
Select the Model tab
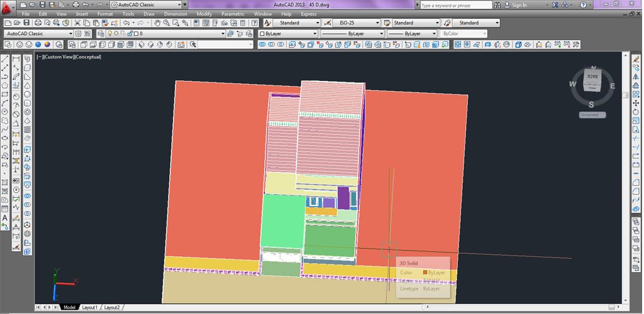(x=69, y=308)
